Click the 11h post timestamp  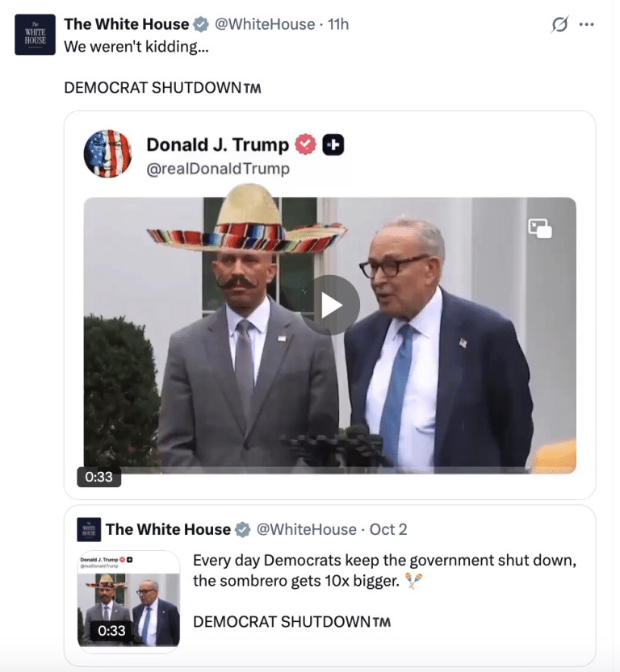(338, 24)
